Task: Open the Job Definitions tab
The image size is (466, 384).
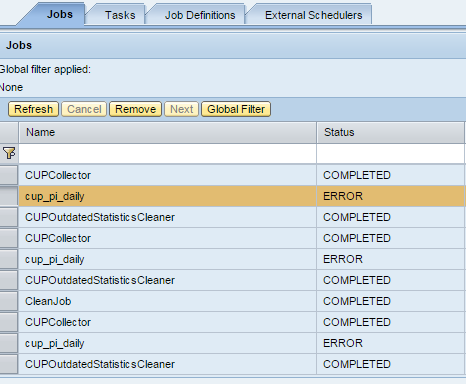Action: click(200, 15)
